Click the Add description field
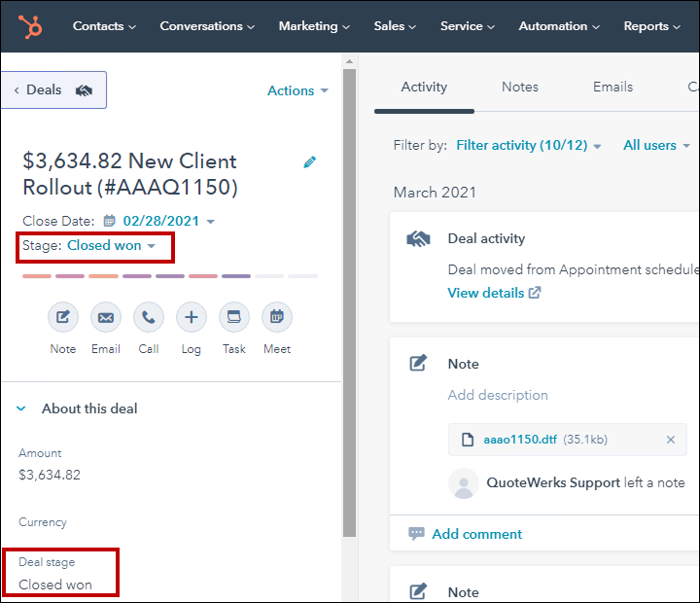700x603 pixels. (x=498, y=395)
